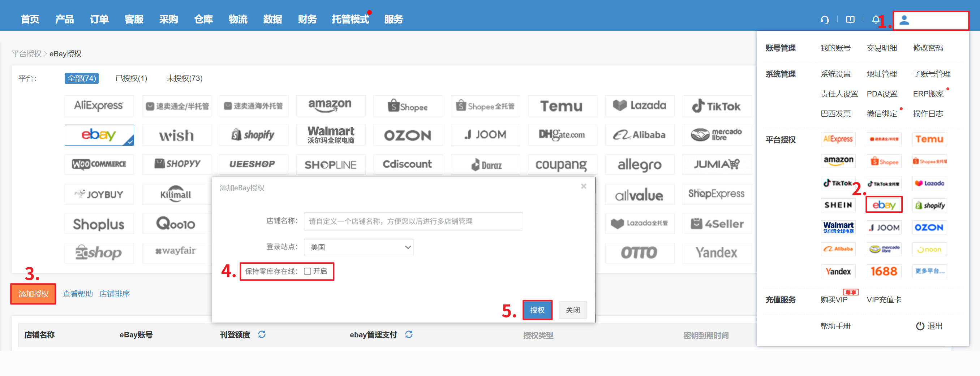Open the 店铺排序 link

click(115, 294)
